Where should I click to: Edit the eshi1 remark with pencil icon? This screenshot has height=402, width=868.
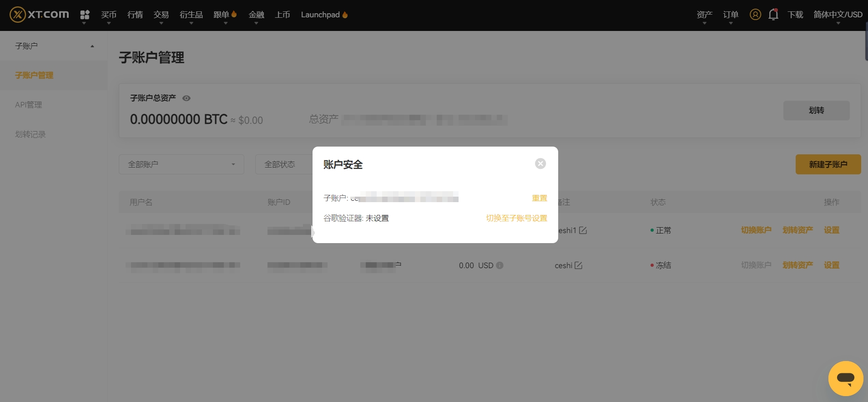pyautogui.click(x=583, y=230)
